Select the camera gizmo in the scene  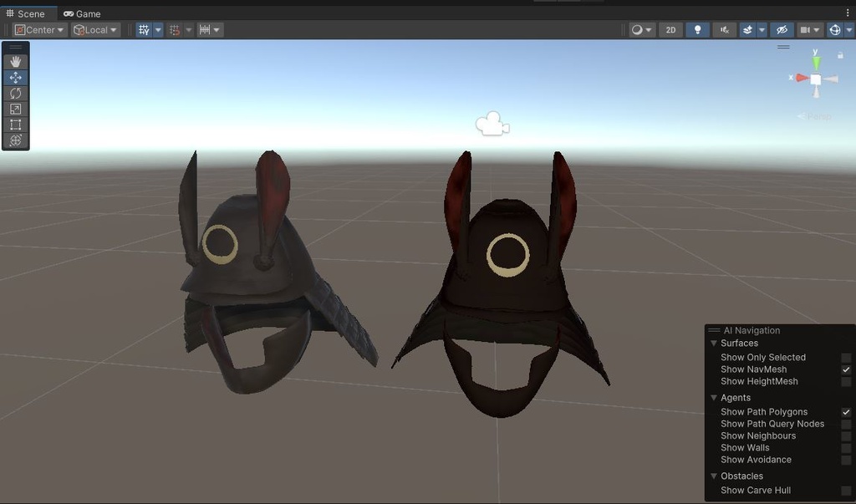[492, 124]
